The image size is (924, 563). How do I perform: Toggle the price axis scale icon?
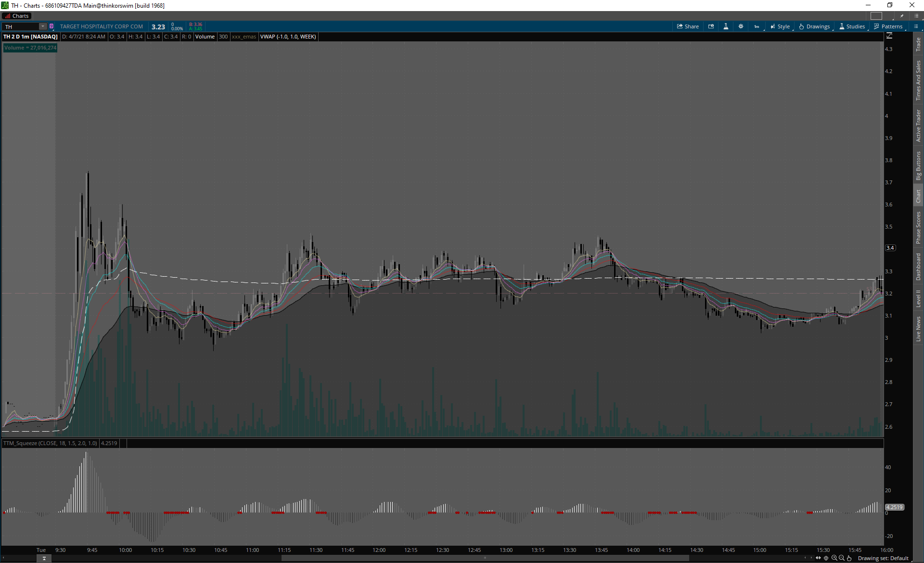889,36
